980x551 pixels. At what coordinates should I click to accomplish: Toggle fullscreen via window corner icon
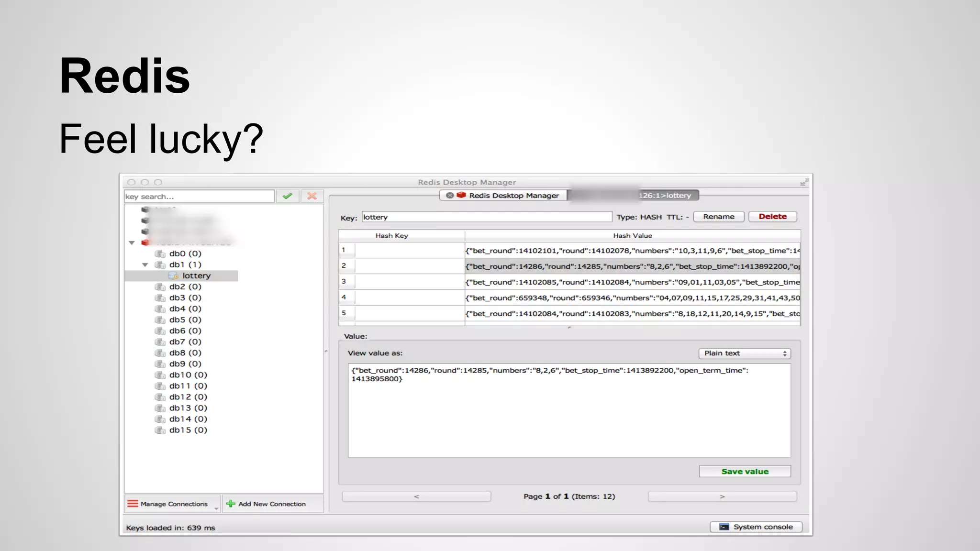[804, 182]
